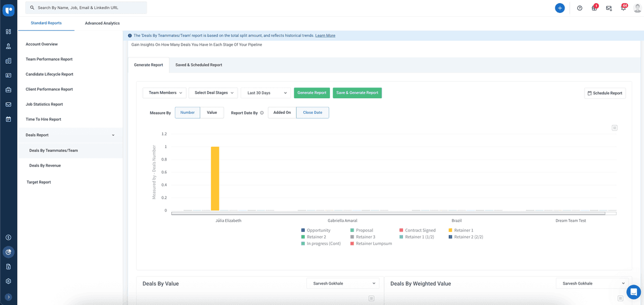This screenshot has height=305, width=644.
Task: Toggle the Proposal legend entry
Action: (362, 230)
